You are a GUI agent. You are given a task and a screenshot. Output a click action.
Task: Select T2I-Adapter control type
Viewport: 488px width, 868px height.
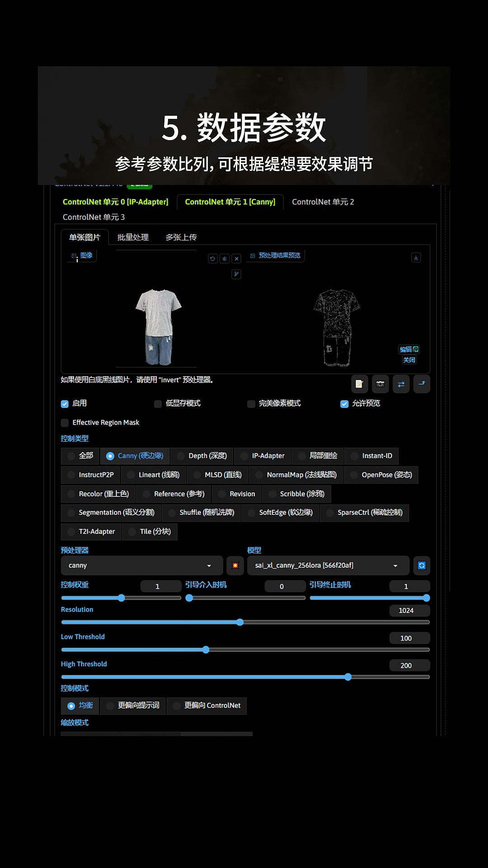[91, 532]
